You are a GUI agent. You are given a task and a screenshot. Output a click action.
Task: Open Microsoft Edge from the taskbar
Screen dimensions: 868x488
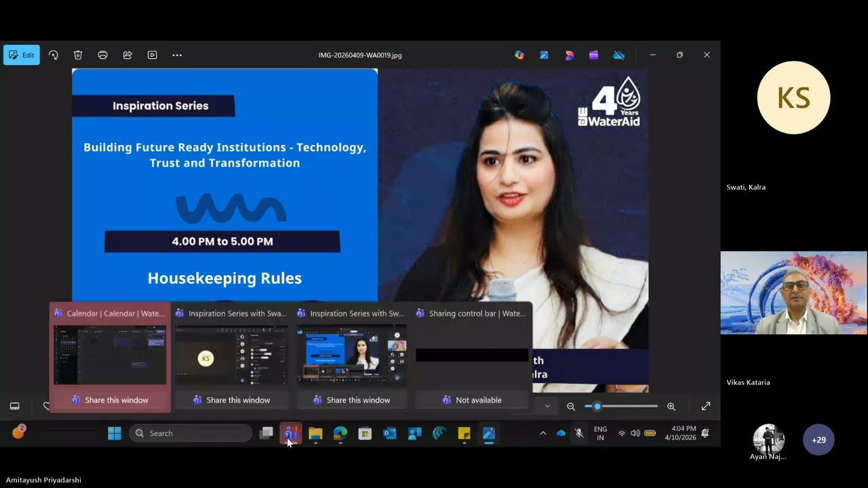(x=340, y=433)
